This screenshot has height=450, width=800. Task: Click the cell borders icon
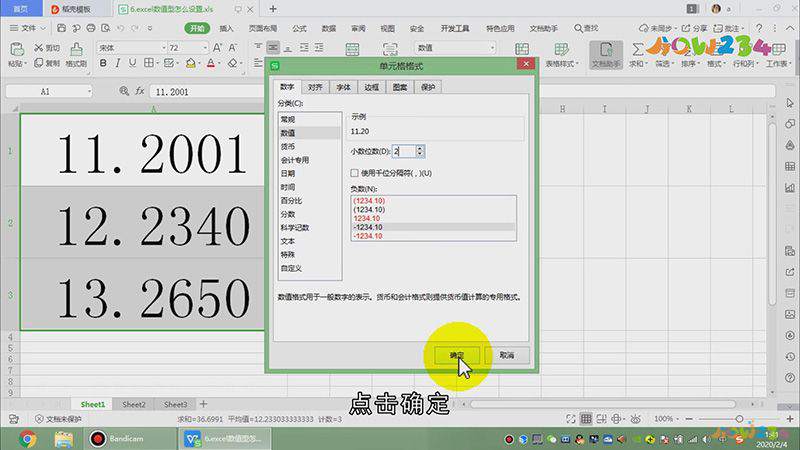point(148,63)
